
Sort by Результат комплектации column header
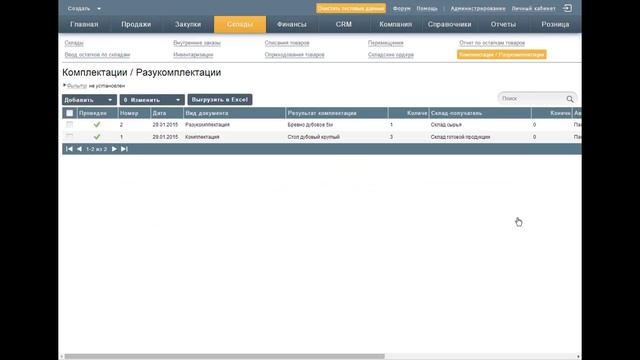pyautogui.click(x=337, y=113)
